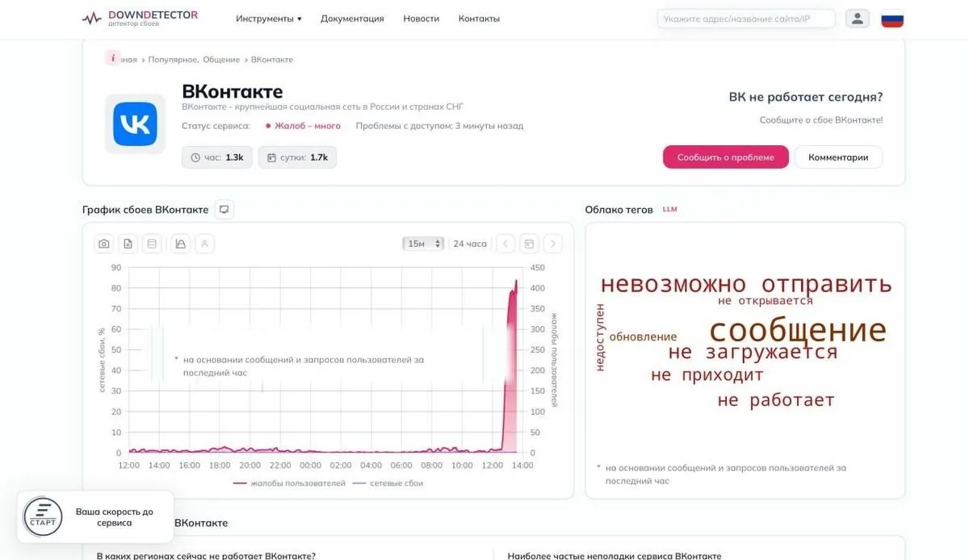Open the user account icon

(x=858, y=19)
